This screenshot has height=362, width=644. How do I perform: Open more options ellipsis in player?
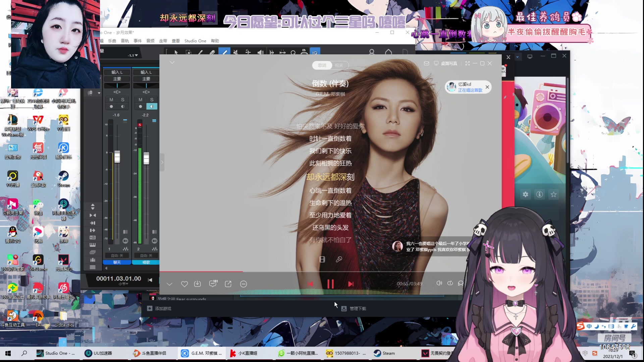click(244, 284)
